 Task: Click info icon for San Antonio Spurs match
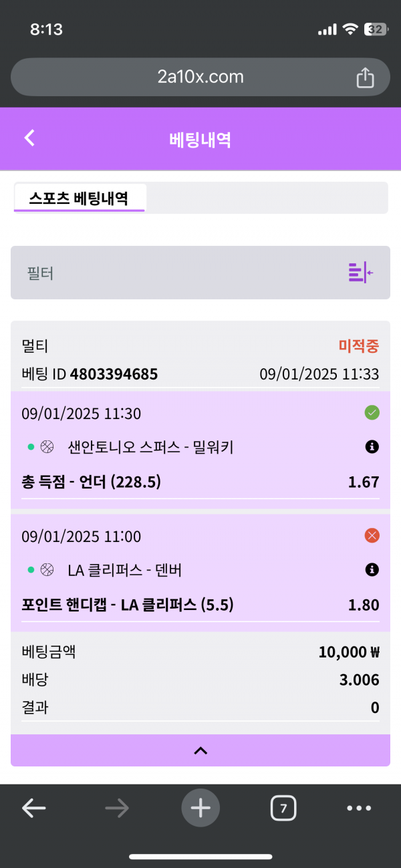click(x=372, y=447)
